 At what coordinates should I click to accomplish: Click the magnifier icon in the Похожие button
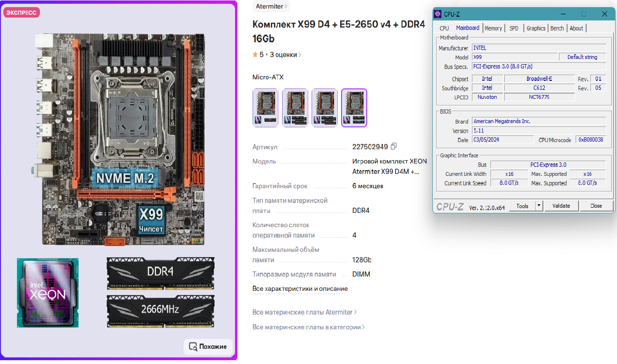193,346
